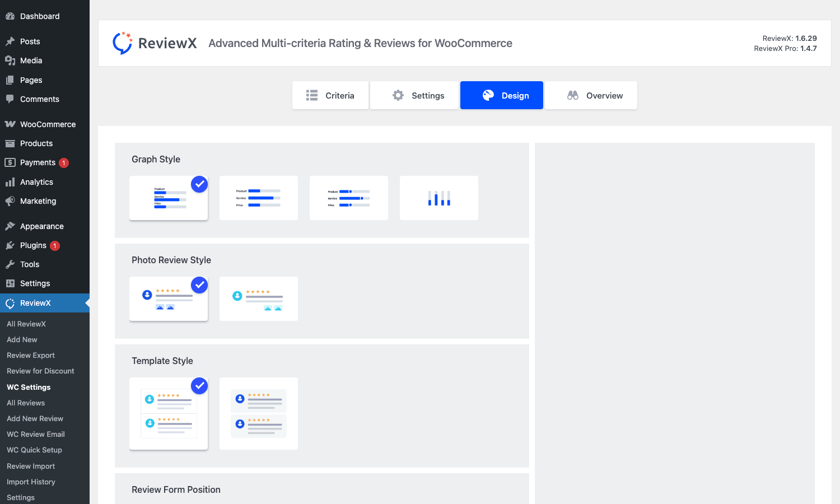Click the Products archive icon
840x504 pixels.
(x=10, y=143)
